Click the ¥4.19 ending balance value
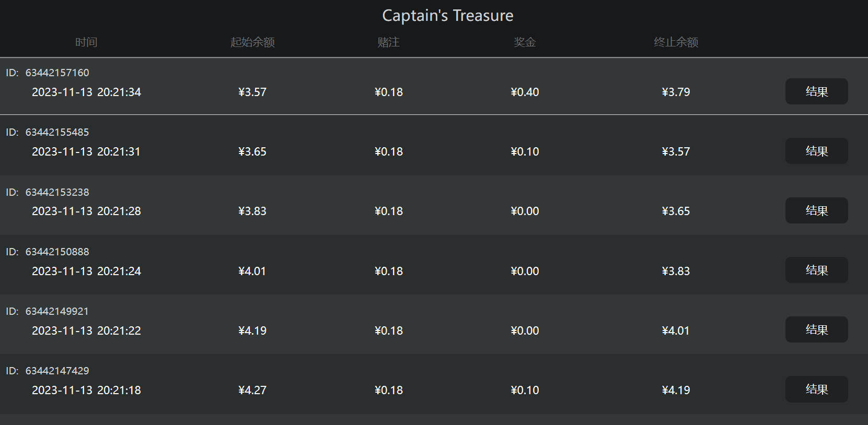This screenshot has height=425, width=868. pos(676,390)
